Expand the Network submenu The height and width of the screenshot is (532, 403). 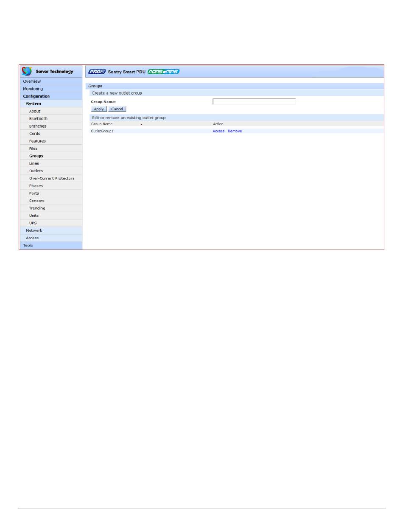[x=51, y=230]
